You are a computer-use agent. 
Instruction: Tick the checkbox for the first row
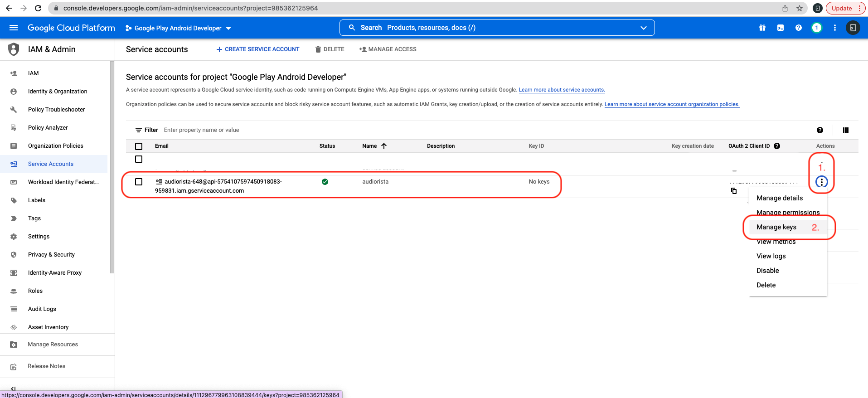click(x=139, y=159)
